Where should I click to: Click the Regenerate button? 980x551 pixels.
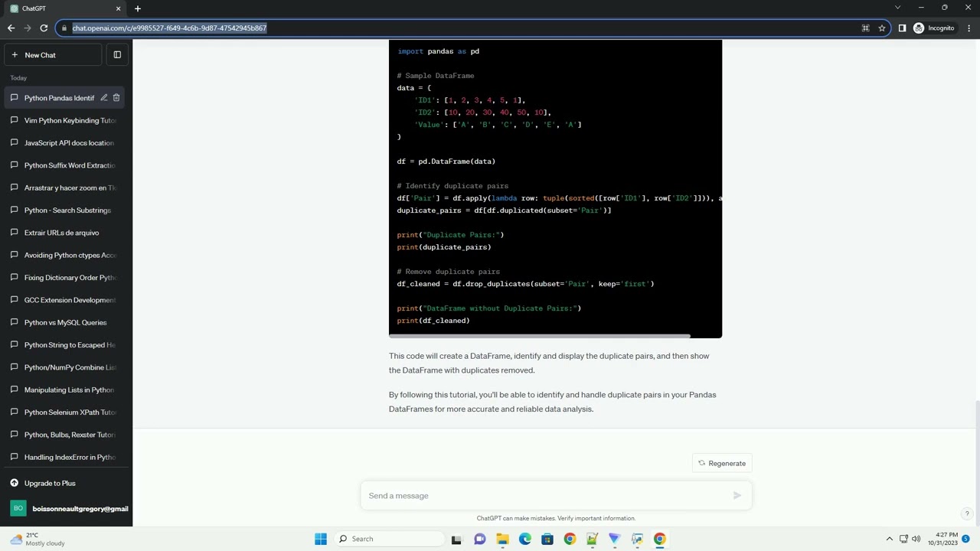click(722, 463)
